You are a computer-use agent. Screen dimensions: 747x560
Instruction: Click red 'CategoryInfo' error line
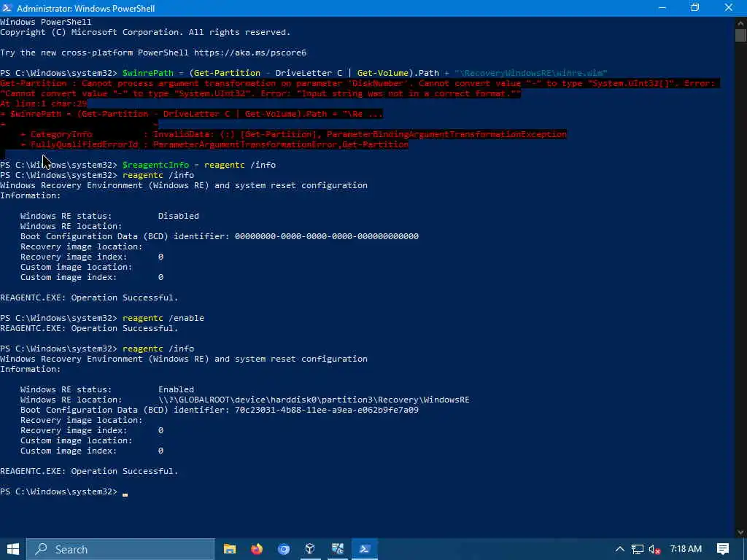coord(293,134)
